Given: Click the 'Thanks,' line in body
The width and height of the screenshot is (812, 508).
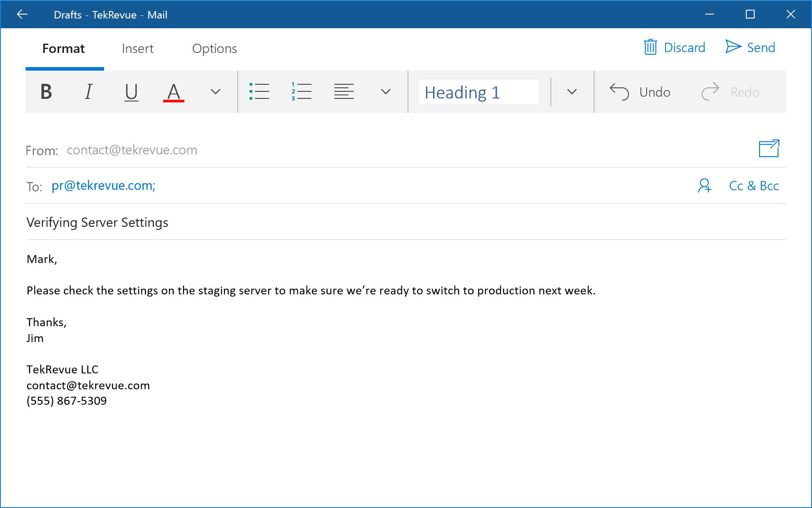Looking at the screenshot, I should pos(46,322).
